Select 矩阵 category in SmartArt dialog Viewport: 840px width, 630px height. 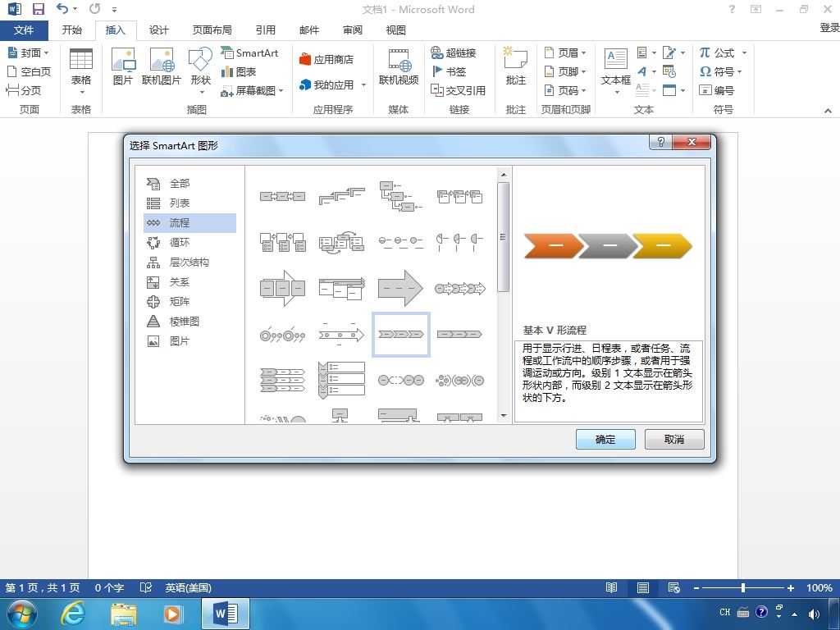coord(189,302)
